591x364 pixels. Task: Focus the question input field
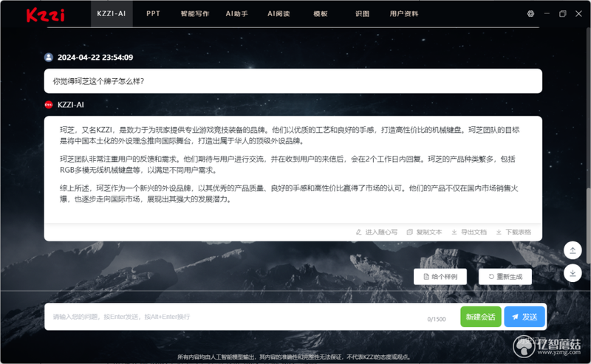point(236,317)
